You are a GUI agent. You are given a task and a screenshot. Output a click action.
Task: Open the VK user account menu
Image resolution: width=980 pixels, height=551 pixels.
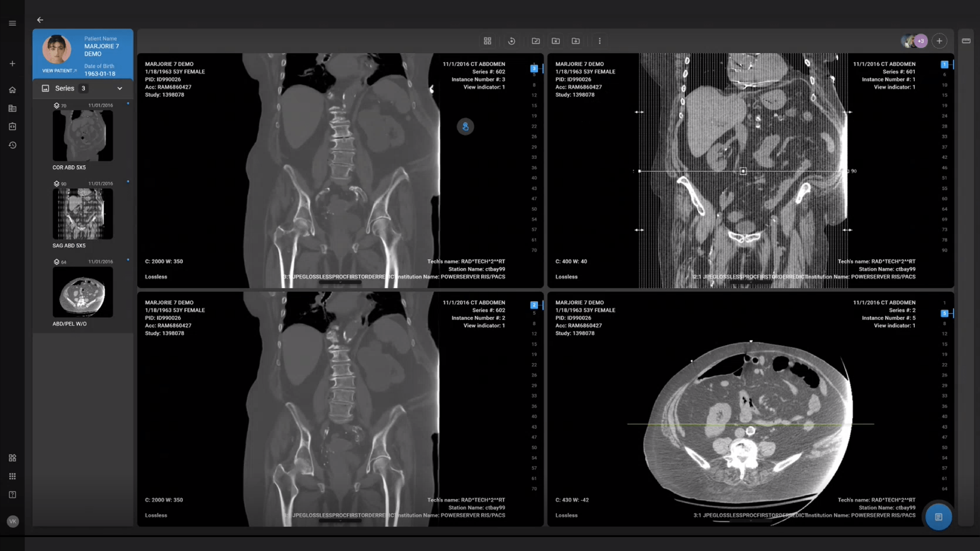[x=12, y=521]
